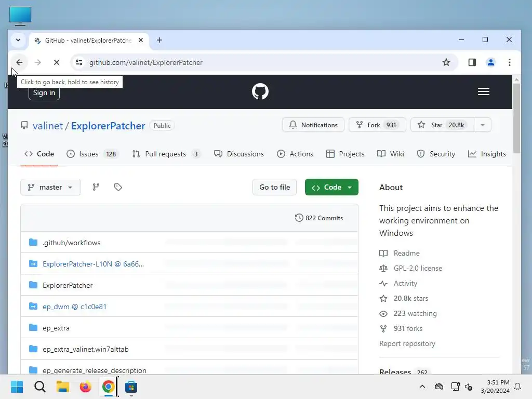Open the Actions tab

click(x=295, y=154)
